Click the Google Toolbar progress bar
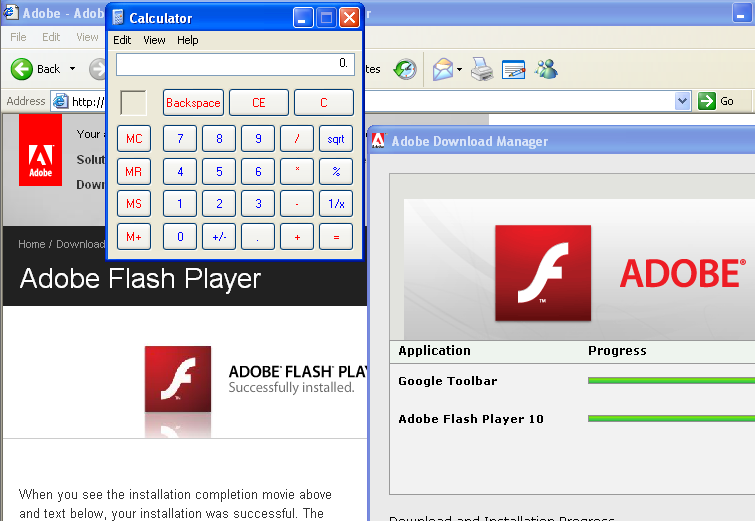The image size is (755, 521). click(671, 380)
